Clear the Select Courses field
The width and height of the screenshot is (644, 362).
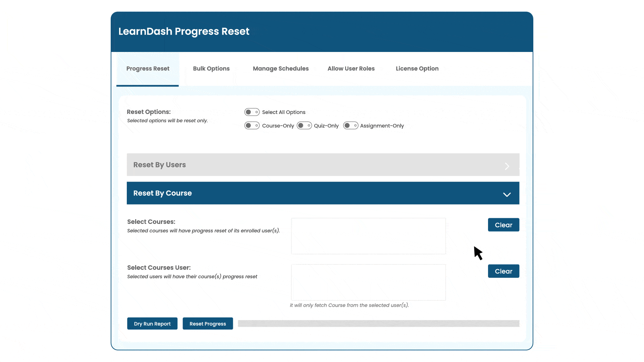[x=503, y=225]
